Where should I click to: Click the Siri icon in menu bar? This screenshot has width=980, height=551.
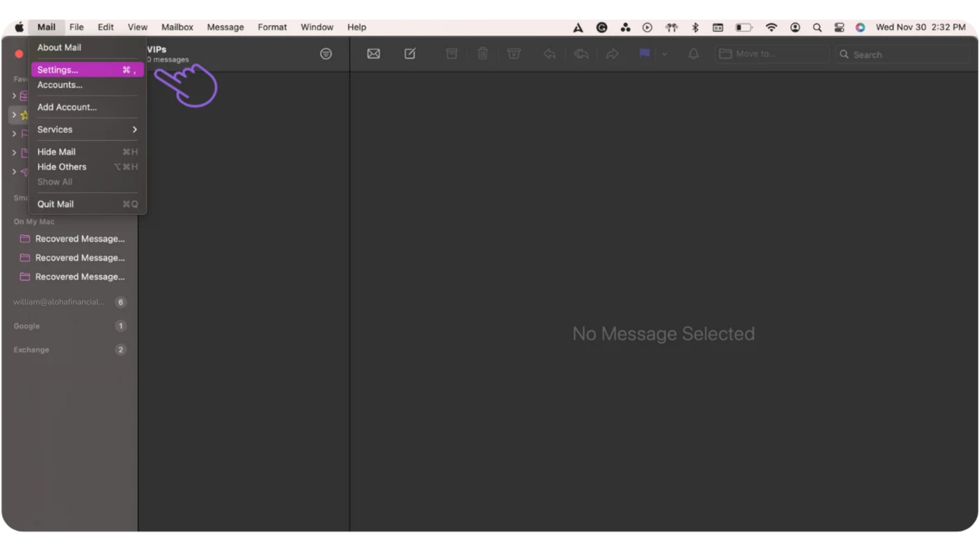[x=860, y=27]
